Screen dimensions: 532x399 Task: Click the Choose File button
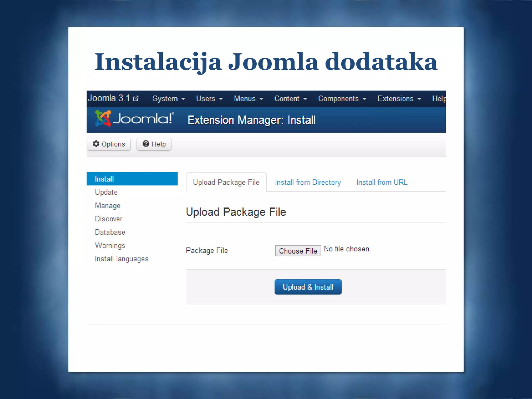click(x=298, y=251)
